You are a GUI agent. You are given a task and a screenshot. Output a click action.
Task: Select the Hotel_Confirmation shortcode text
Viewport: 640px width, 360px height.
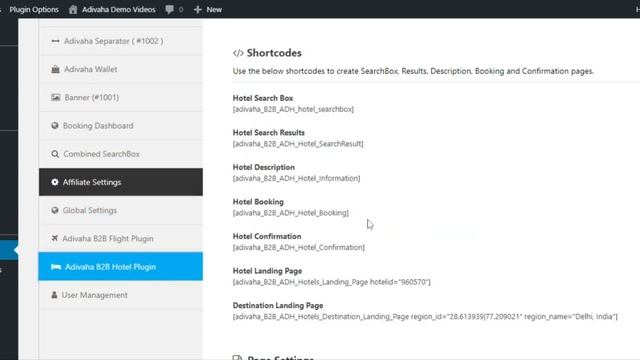coord(299,247)
